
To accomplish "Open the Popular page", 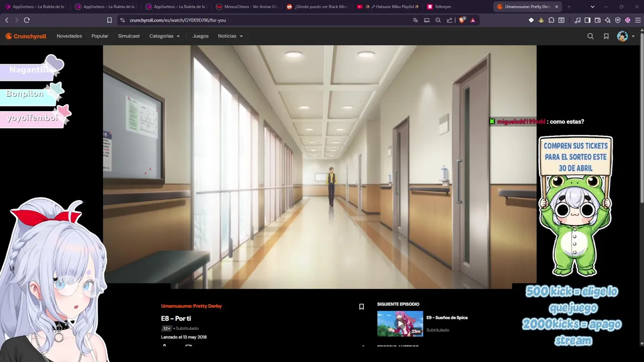I will click(x=100, y=36).
